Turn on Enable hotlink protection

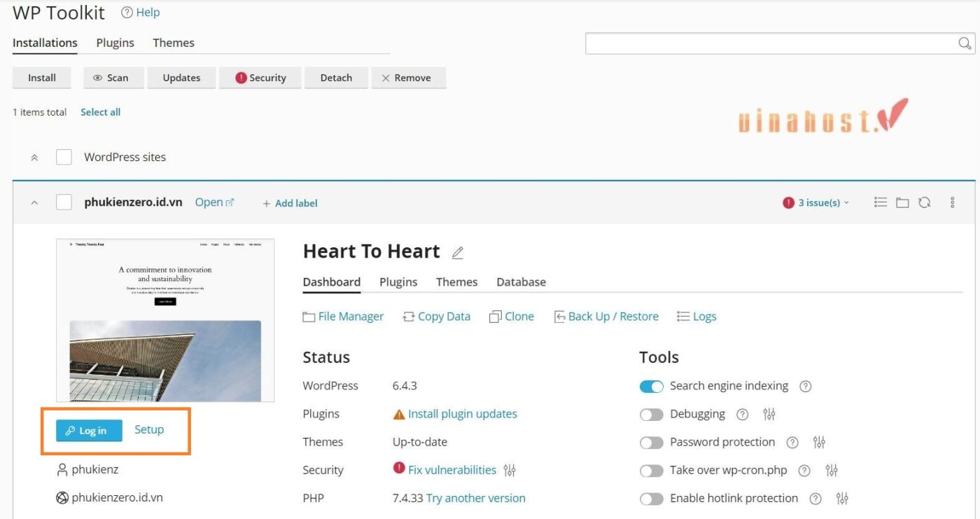tap(652, 498)
